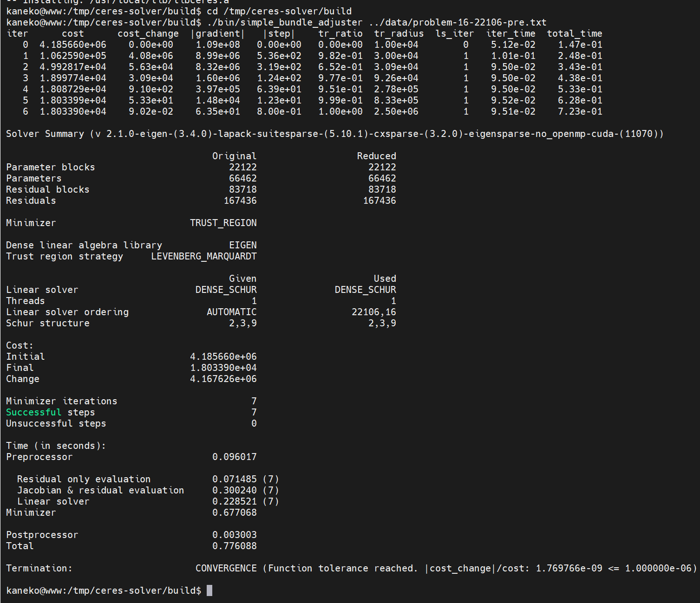
Task: Click the "Preprocessor" time value 0.096017
Action: tap(235, 457)
